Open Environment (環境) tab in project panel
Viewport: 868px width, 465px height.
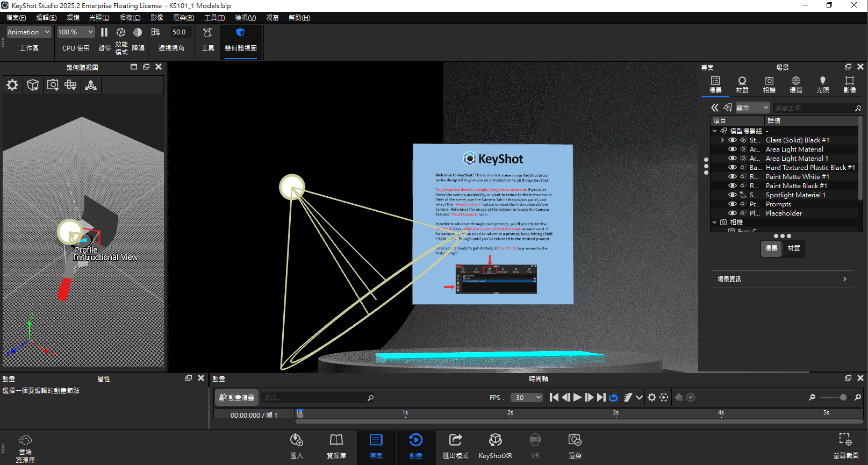(796, 85)
